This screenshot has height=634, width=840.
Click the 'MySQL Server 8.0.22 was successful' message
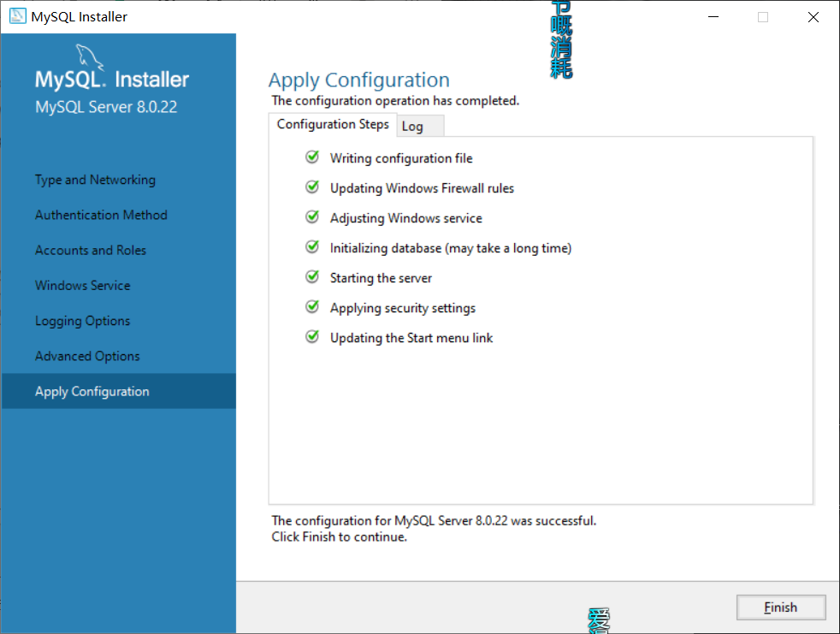(x=434, y=521)
